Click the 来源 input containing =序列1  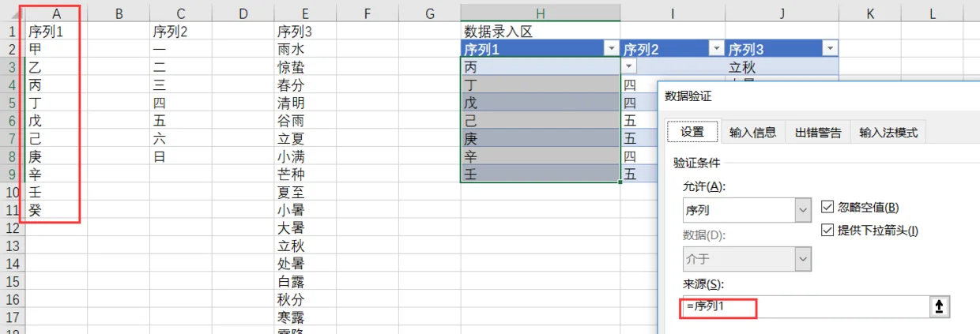pos(805,307)
